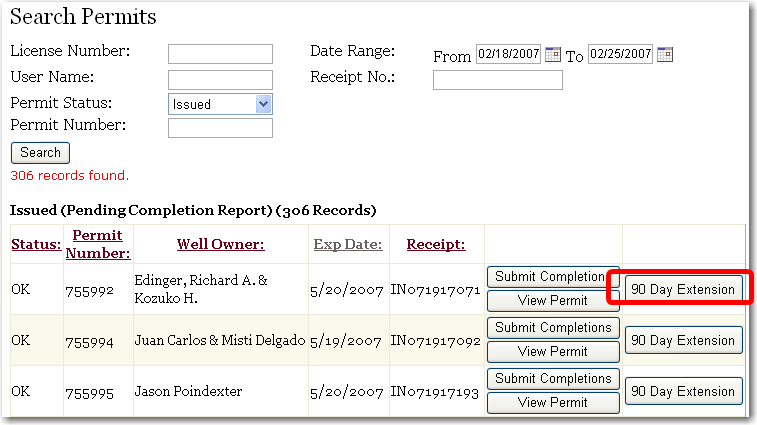Submit completions for Jason Poindexter

[553, 379]
